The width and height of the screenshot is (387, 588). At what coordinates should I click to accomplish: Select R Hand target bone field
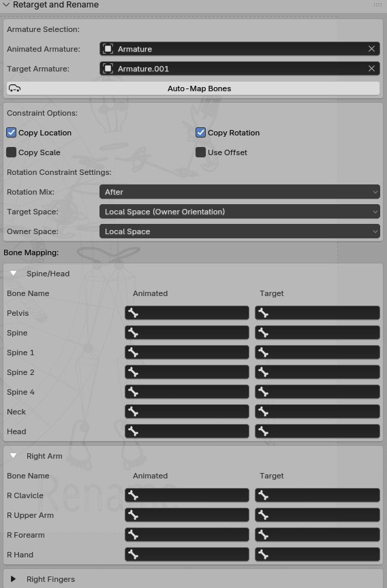(x=318, y=554)
